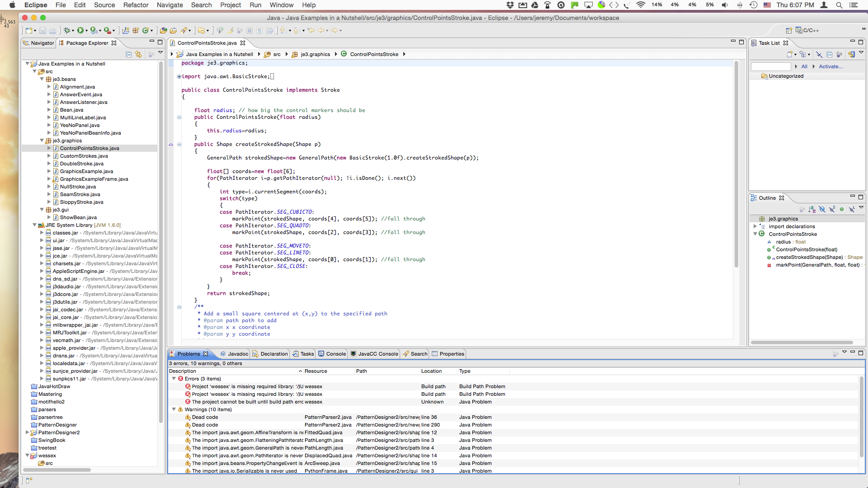Viewport: 868px width, 488px height.
Task: Toggle folding marker at the Javadoc comment
Action: [179, 307]
